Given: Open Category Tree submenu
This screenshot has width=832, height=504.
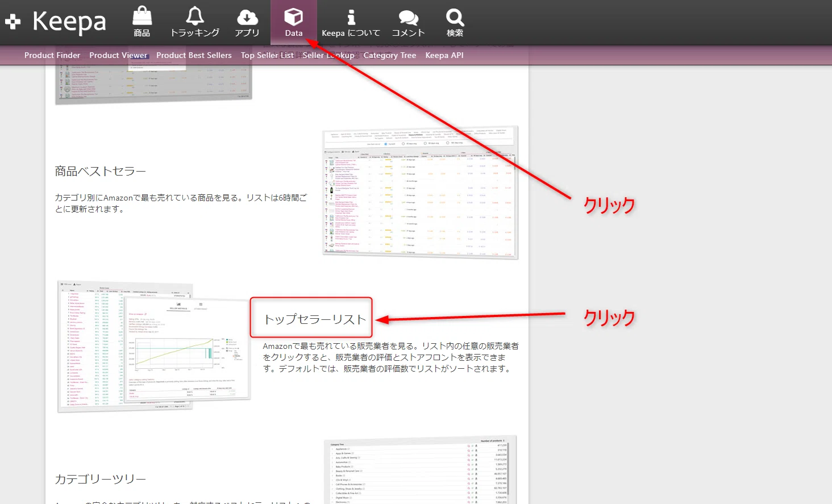Looking at the screenshot, I should pyautogui.click(x=390, y=55).
